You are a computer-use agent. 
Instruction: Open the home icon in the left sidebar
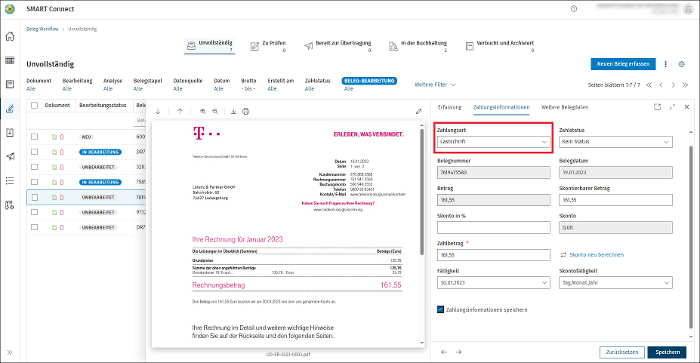[10, 37]
